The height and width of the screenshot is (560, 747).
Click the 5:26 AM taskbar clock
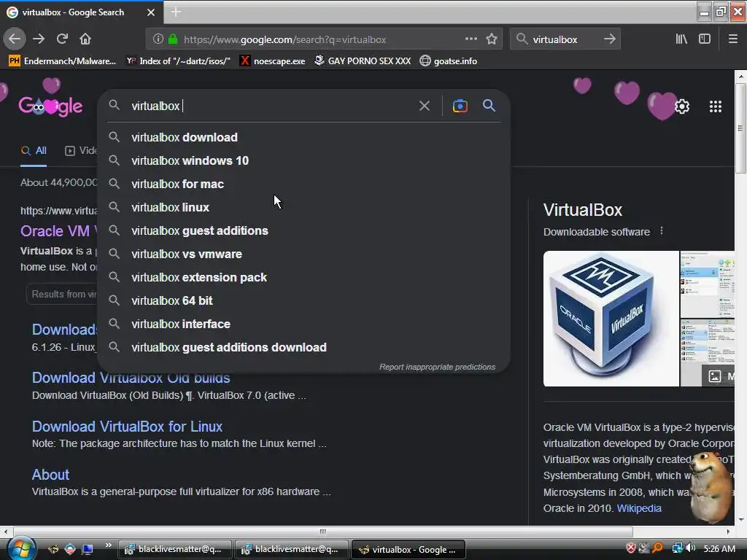click(x=719, y=548)
